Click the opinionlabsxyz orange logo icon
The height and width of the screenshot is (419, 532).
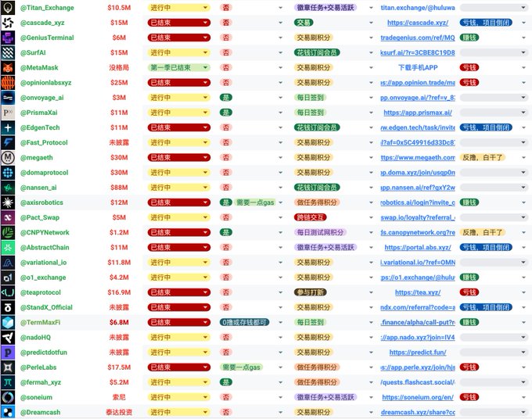point(8,82)
